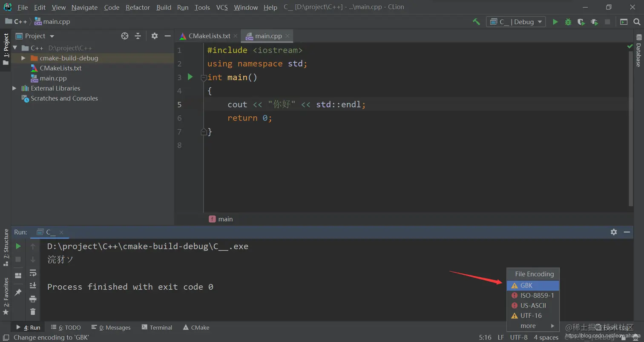Toggle the Database side panel
Image resolution: width=644 pixels, height=342 pixels.
pos(638,50)
